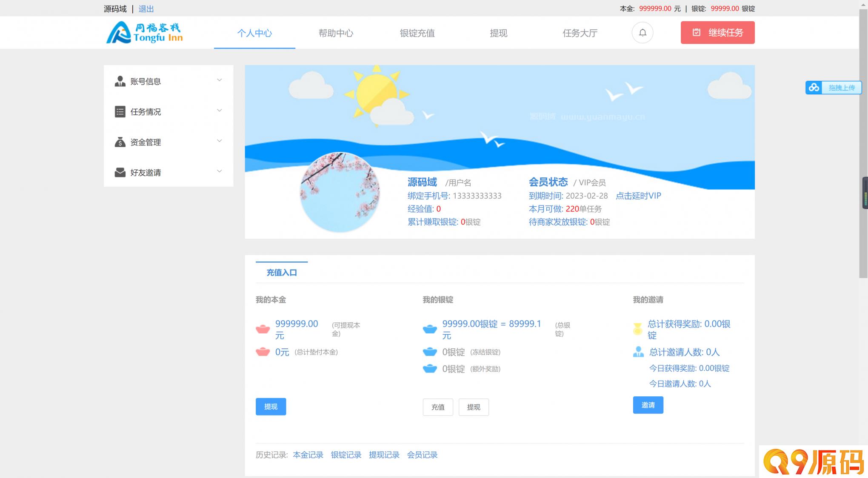Viewport: 868px width, 478px height.
Task: Click the 任务情况 list icon
Action: [x=120, y=112]
